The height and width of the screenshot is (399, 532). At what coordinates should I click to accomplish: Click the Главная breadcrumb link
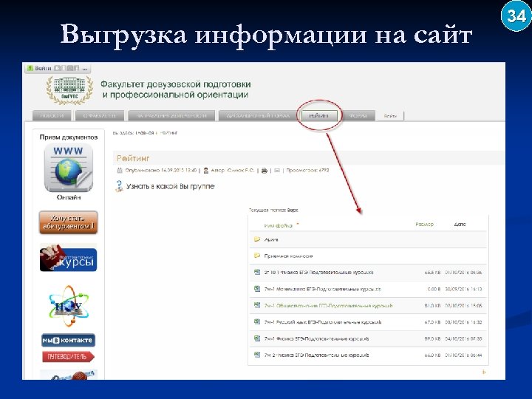click(145, 133)
